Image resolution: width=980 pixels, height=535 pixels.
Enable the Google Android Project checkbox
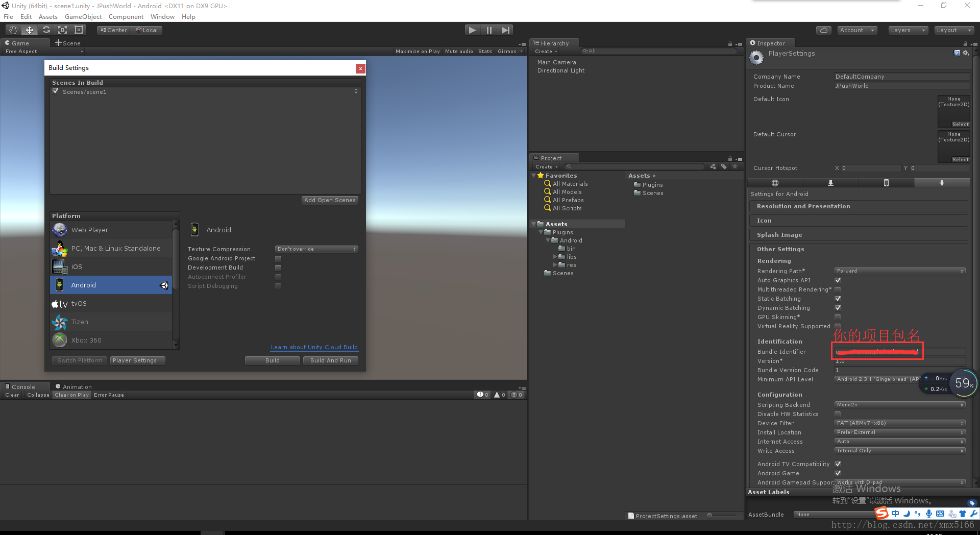click(278, 258)
